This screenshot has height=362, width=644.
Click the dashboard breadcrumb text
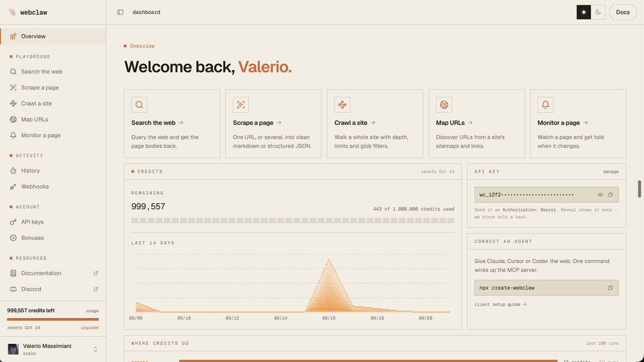point(147,12)
